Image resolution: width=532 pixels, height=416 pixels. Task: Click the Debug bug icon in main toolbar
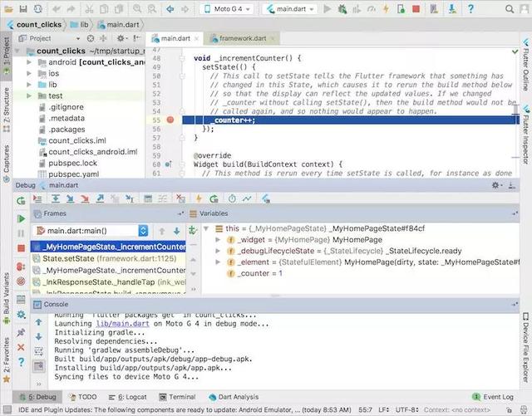click(x=342, y=9)
